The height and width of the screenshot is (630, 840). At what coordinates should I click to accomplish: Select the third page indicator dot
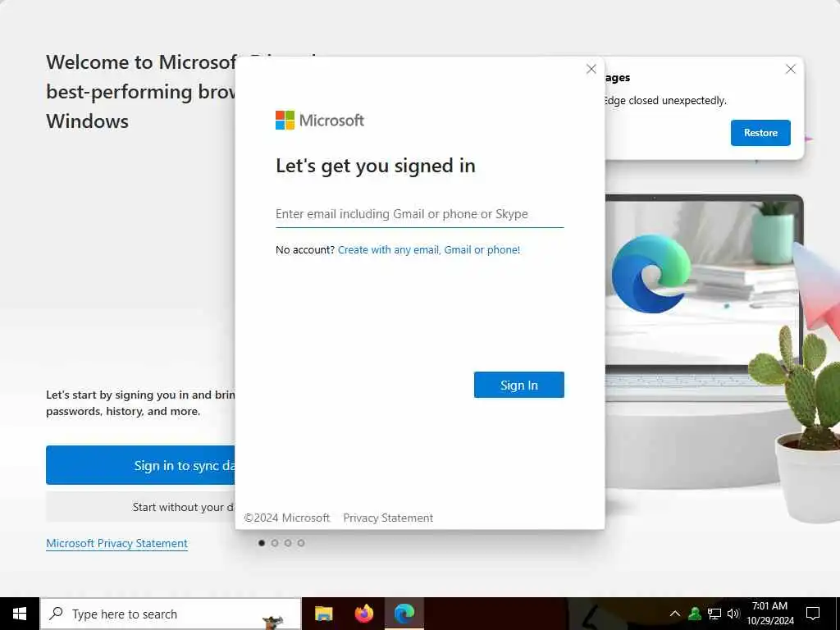288,543
